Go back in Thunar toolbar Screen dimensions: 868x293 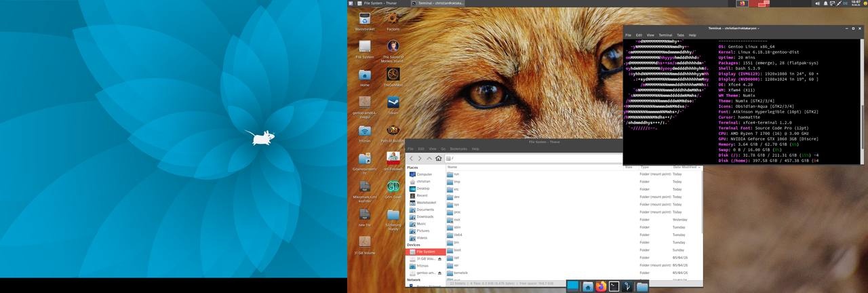[411, 158]
